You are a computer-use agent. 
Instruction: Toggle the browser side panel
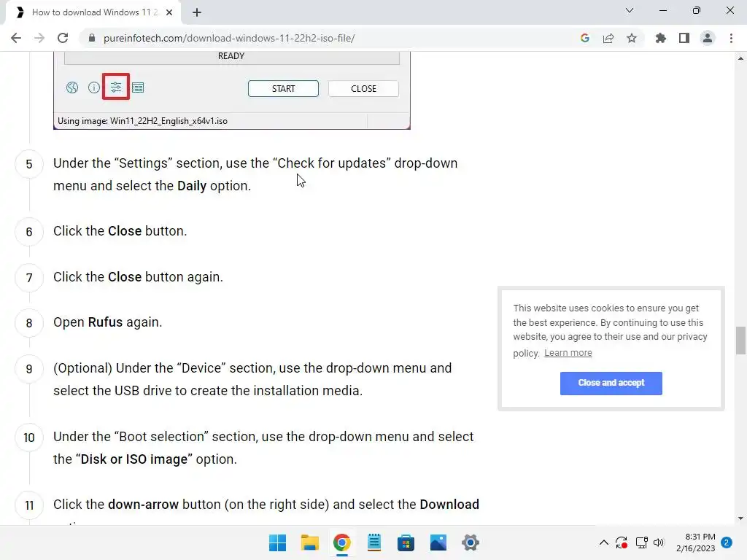[684, 38]
